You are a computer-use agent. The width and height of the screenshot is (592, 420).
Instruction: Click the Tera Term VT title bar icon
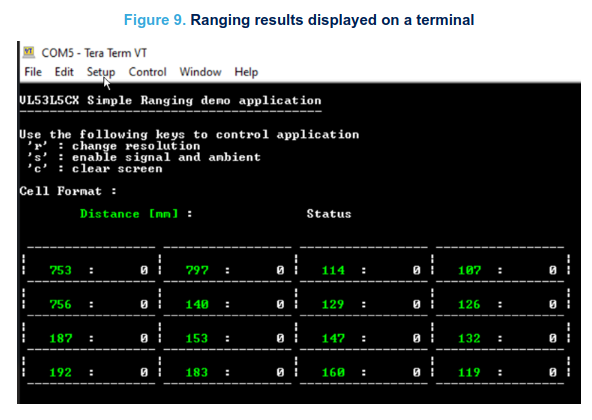click(x=29, y=52)
